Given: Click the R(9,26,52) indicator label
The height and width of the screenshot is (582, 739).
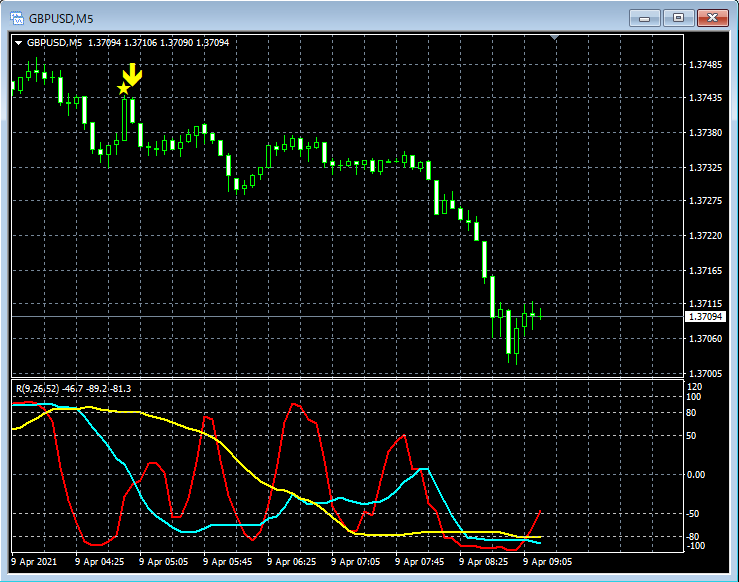Looking at the screenshot, I should 74,389.
